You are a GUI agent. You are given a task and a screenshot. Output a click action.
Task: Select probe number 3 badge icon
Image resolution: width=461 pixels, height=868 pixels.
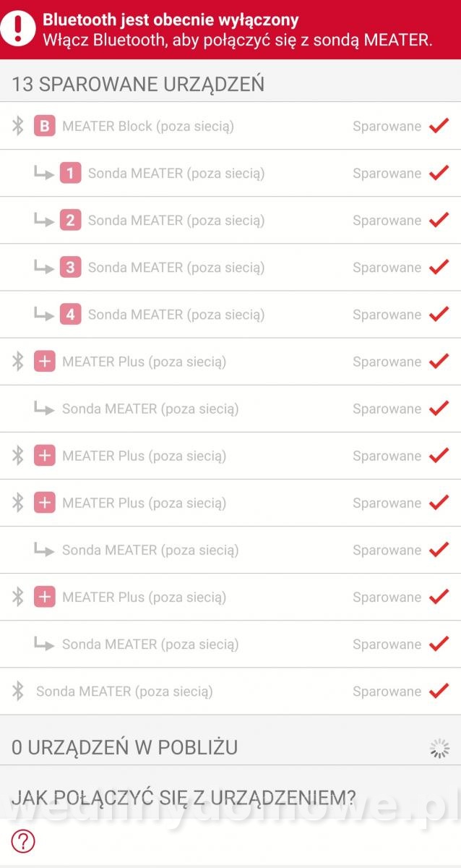[x=70, y=268]
